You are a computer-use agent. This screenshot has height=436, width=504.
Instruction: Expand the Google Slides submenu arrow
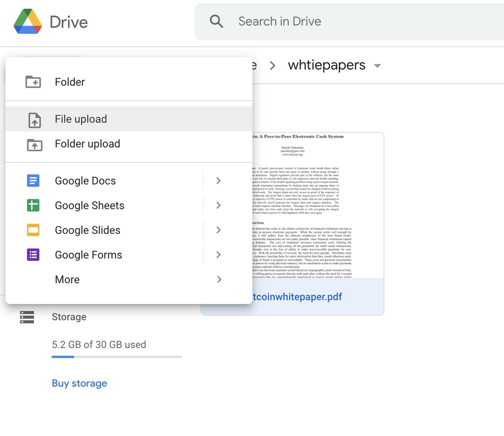[219, 230]
